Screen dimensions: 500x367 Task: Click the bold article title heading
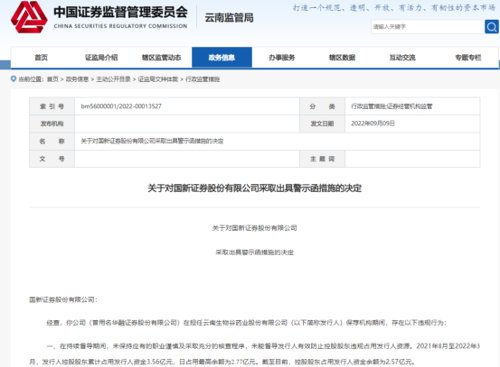click(255, 188)
